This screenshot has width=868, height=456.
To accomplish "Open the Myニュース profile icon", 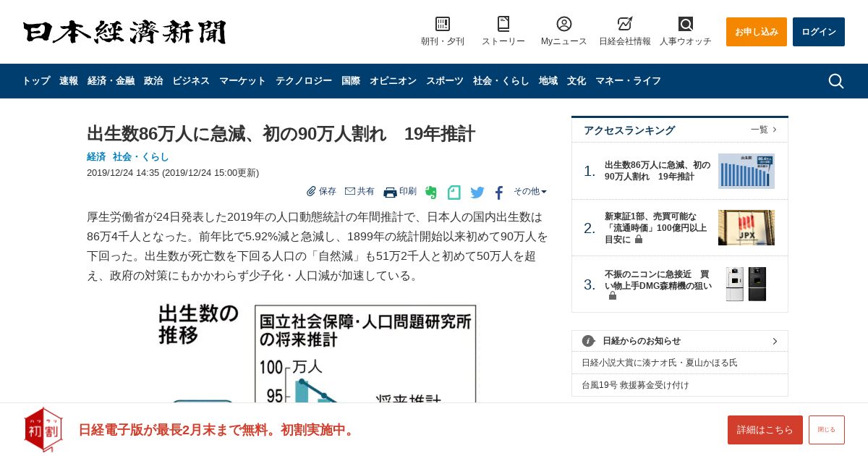I will click(x=564, y=24).
